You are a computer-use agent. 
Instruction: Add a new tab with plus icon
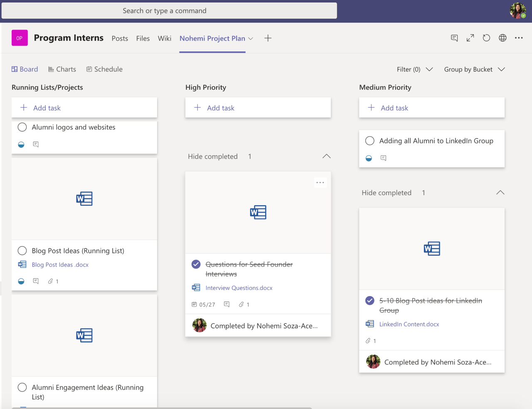[x=268, y=38]
